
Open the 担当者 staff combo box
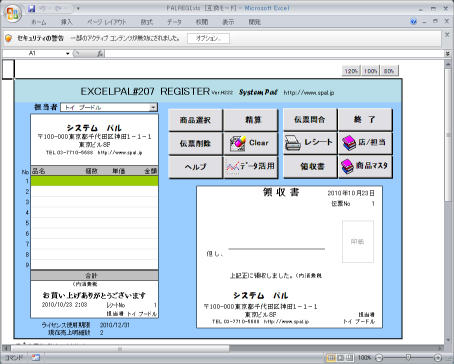(x=109, y=107)
